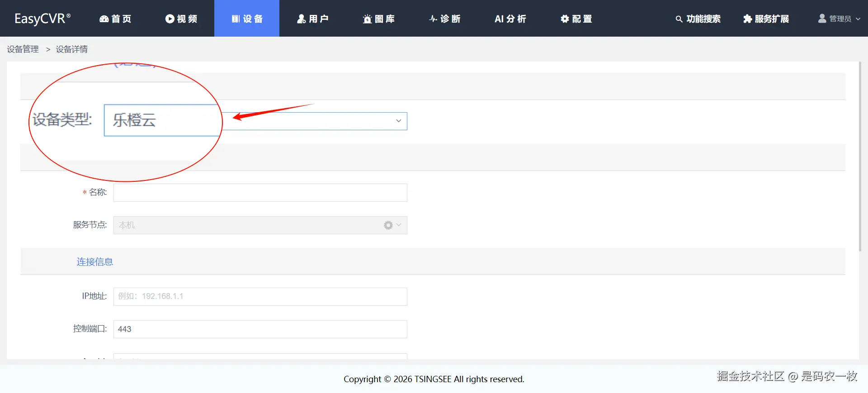Image resolution: width=868 pixels, height=393 pixels.
Task: Click the 连接信息 section heading
Action: pos(95,261)
